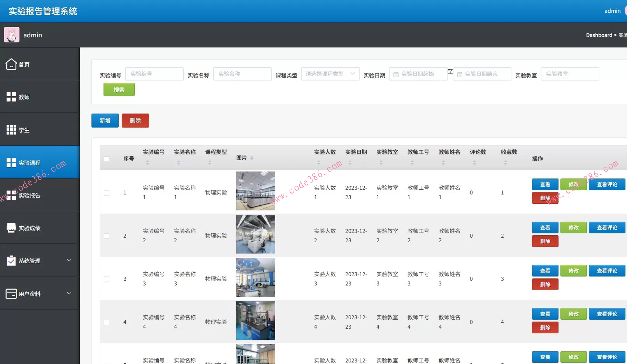Click the home icon in sidebar
Screen dimensions: 627x364
(11, 64)
